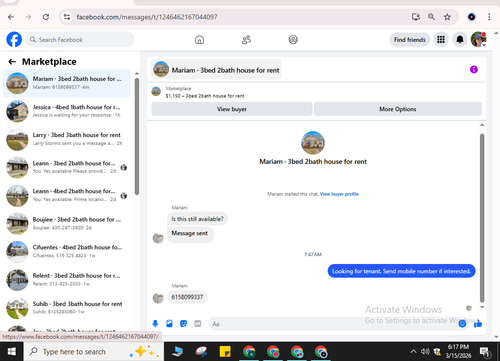Click the install app icon in address bar

(416, 17)
